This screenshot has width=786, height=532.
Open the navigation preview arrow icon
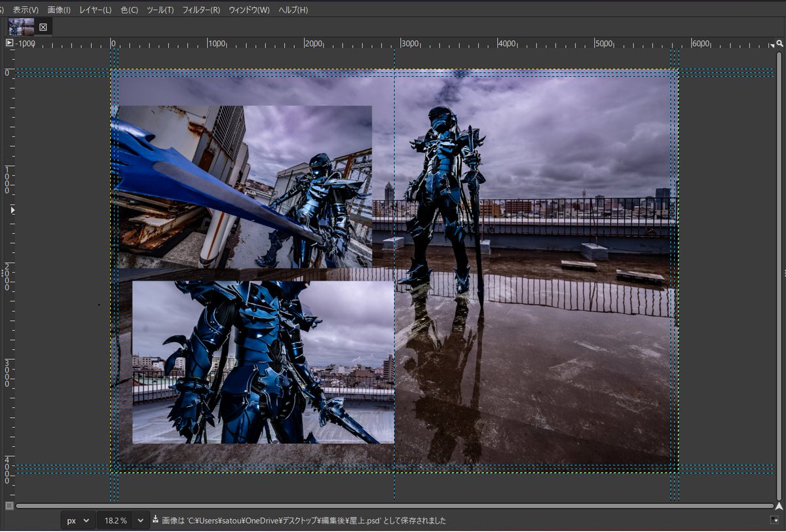[x=779, y=505]
